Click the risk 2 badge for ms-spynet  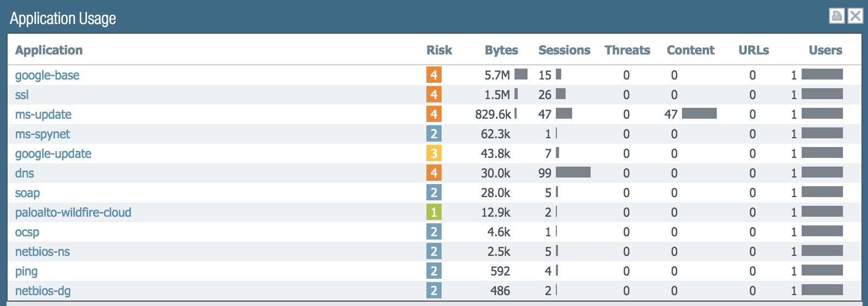tap(433, 133)
